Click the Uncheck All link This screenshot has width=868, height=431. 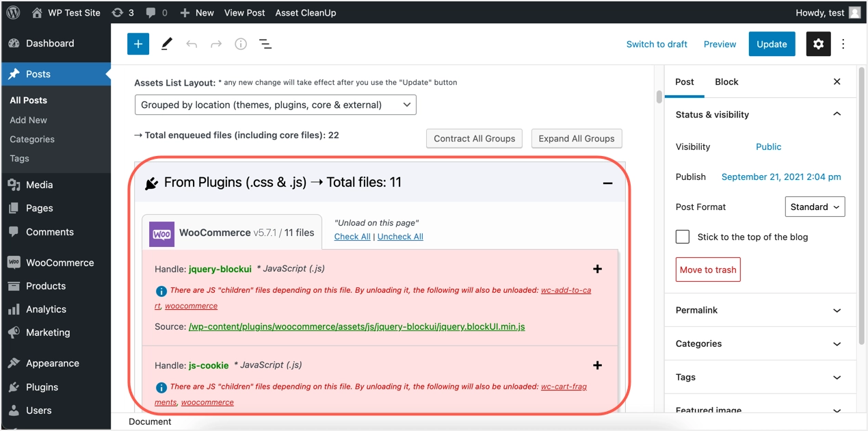(x=400, y=237)
